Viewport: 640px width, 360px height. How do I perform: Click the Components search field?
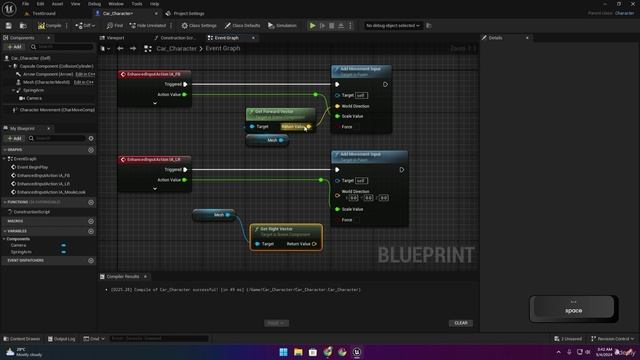[62, 47]
